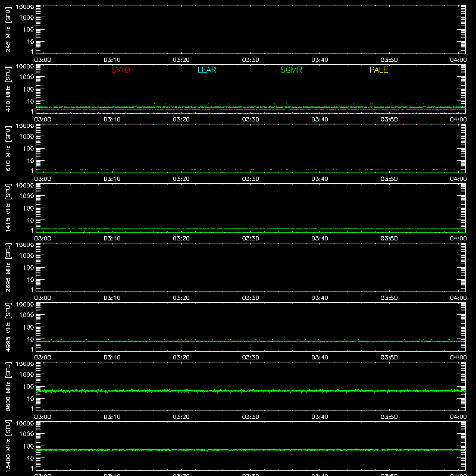Click the 03:30 tick under 245 MHz panel
The height and width of the screenshot is (476, 476).
pos(250,60)
